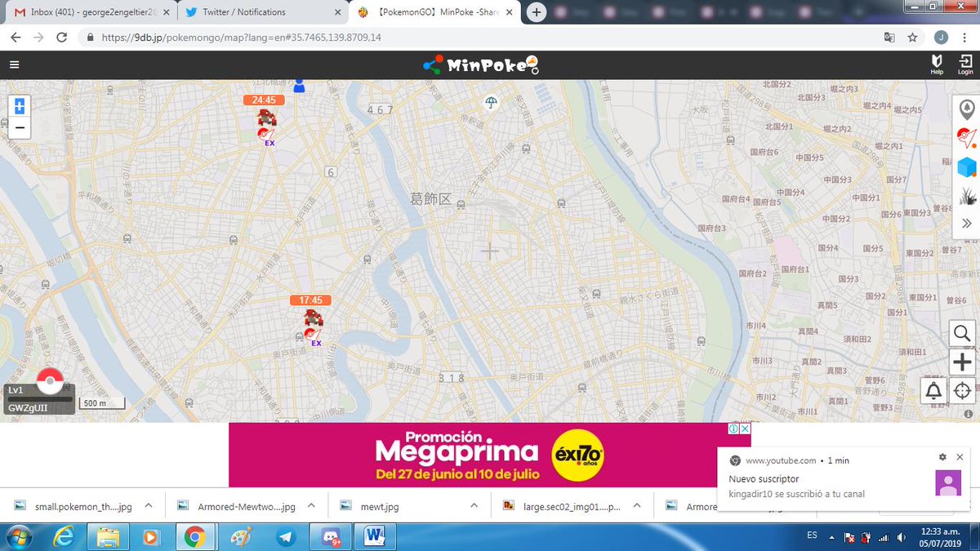Open YouTube notification settings gear
The height and width of the screenshot is (551, 980).
942,457
